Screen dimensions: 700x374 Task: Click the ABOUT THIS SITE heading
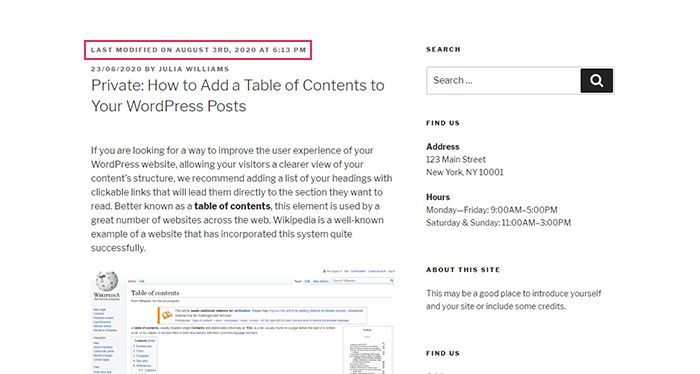(463, 270)
